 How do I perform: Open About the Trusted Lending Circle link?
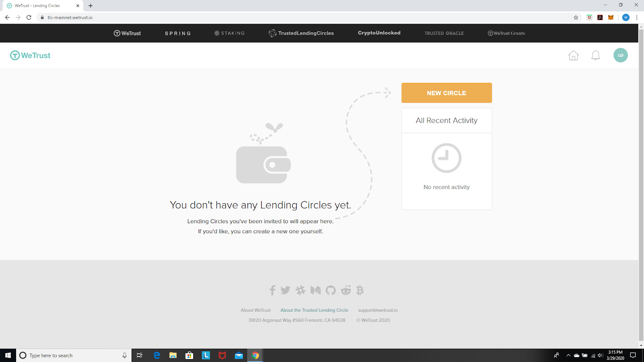[314, 310]
